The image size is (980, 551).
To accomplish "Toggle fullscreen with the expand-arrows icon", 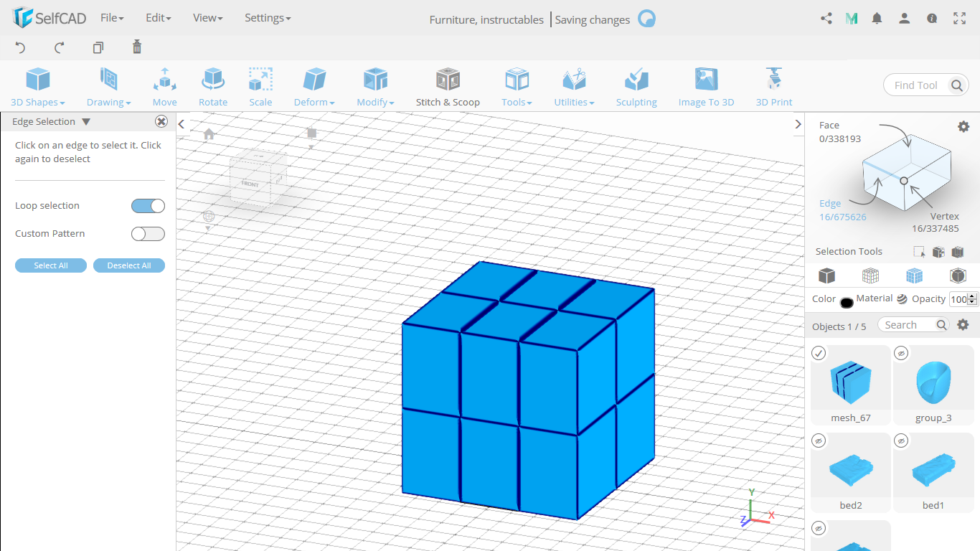I will click(960, 19).
